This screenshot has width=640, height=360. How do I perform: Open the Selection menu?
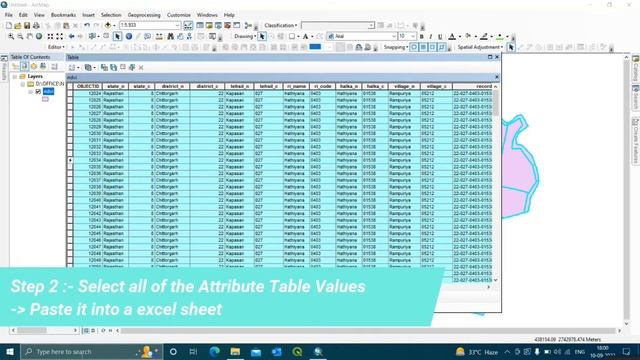point(111,15)
